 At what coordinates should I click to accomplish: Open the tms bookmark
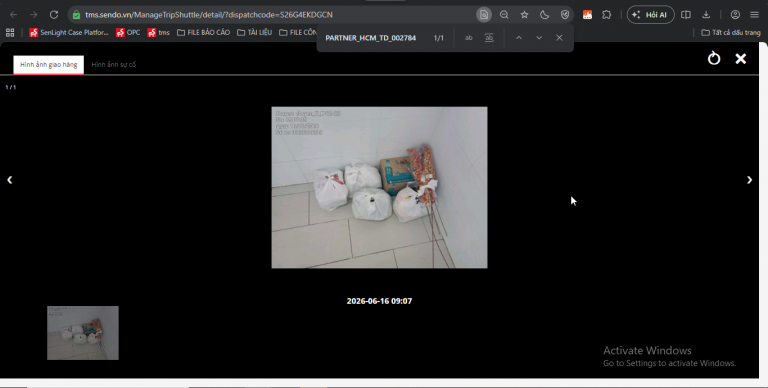[158, 32]
